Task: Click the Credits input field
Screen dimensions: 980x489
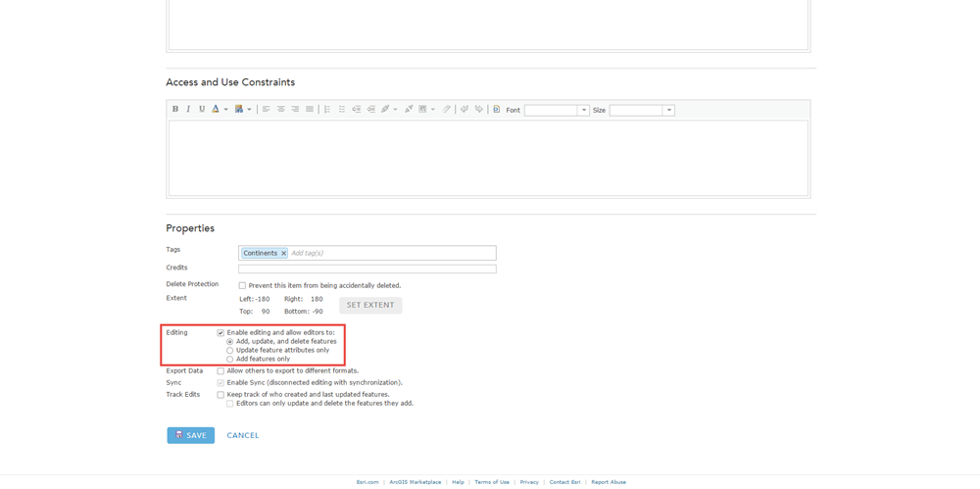Action: [367, 269]
